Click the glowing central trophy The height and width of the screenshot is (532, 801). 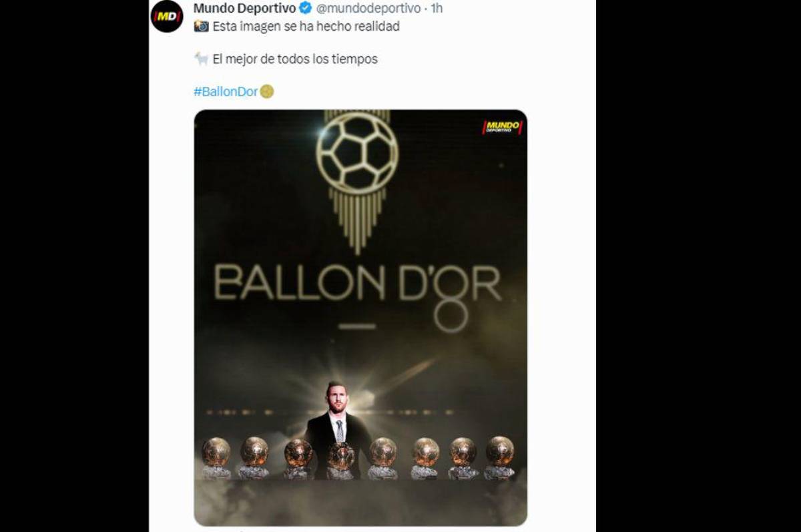pyautogui.click(x=340, y=454)
